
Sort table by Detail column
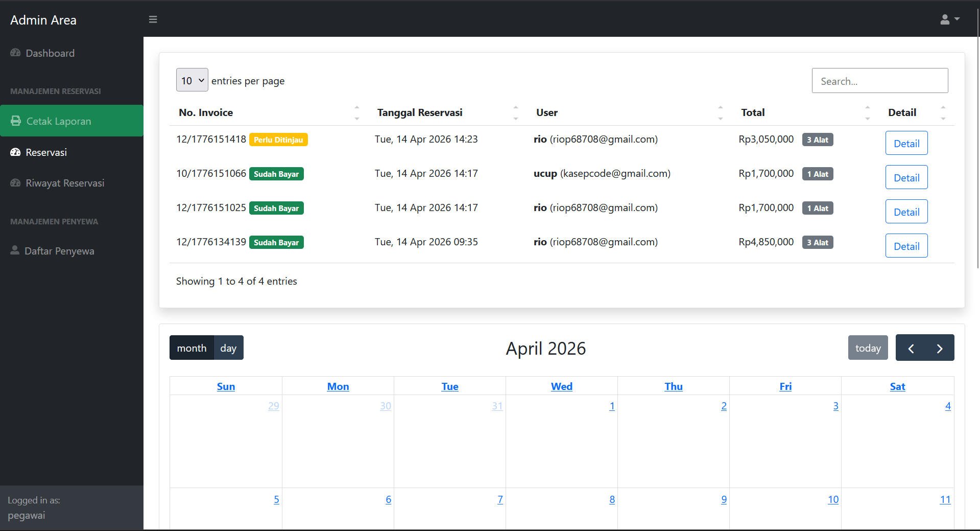point(917,112)
